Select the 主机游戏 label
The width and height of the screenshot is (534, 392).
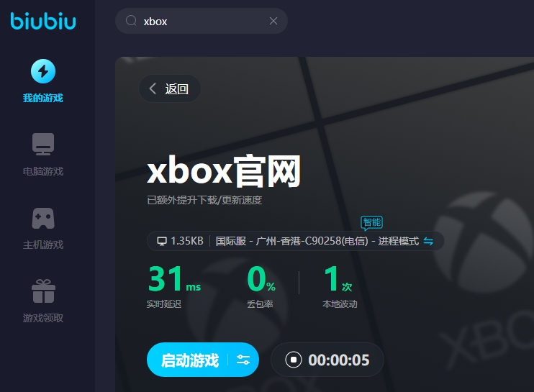point(43,245)
